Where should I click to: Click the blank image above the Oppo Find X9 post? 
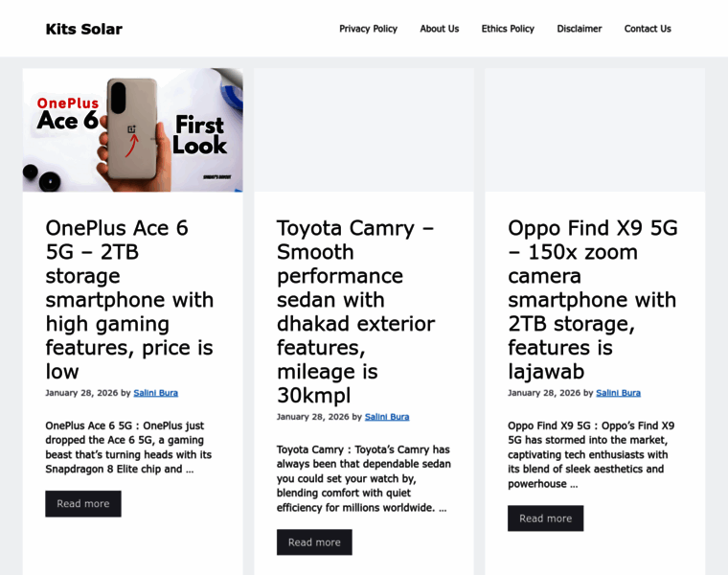[x=595, y=129]
